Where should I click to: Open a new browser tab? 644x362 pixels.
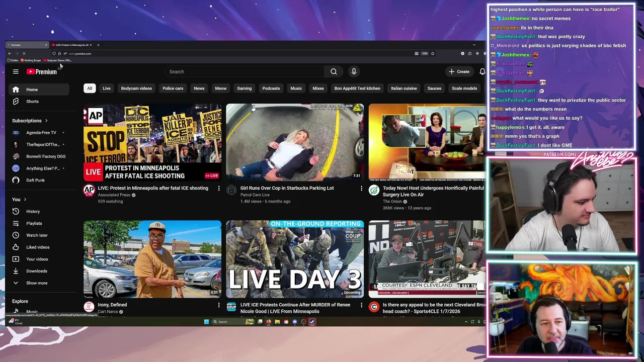click(x=98, y=45)
